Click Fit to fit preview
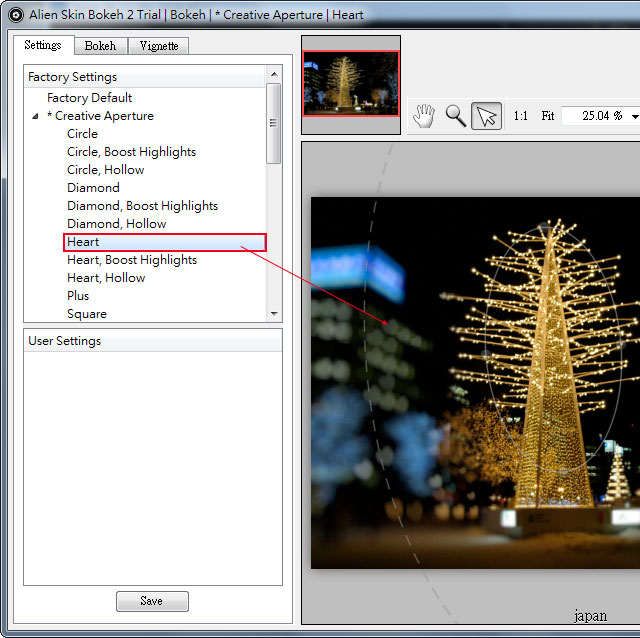Viewport: 640px width, 638px height. click(547, 116)
